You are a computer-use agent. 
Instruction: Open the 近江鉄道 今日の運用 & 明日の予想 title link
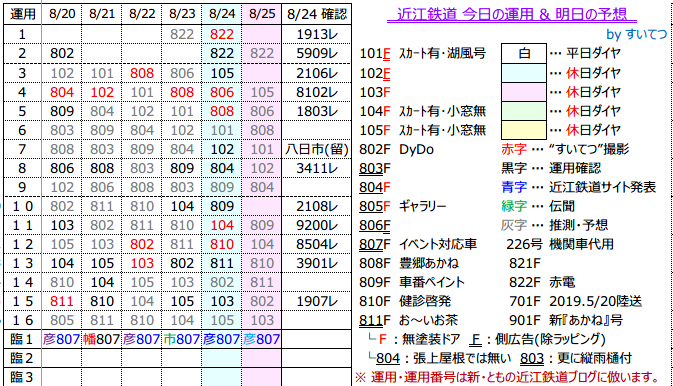[512, 15]
